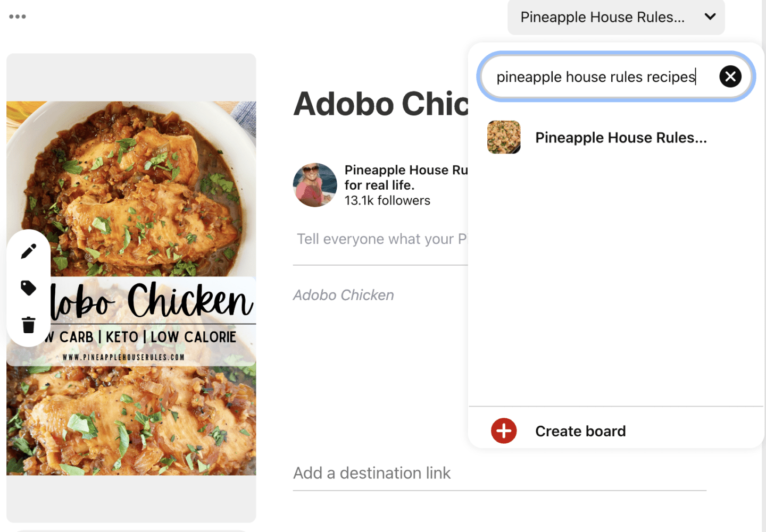Click the 13.1k followers text

tap(387, 200)
